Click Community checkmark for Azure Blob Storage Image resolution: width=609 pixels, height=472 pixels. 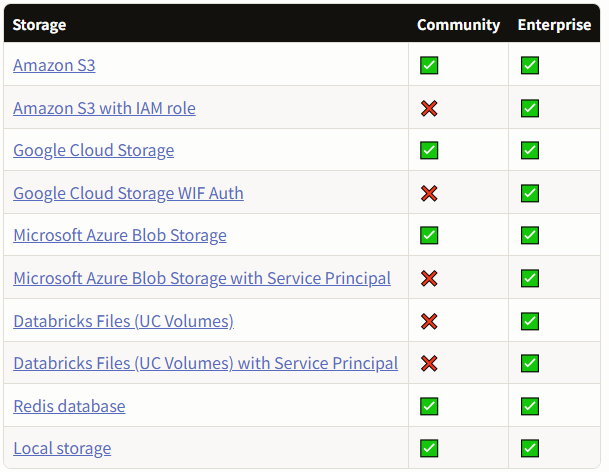pos(429,235)
